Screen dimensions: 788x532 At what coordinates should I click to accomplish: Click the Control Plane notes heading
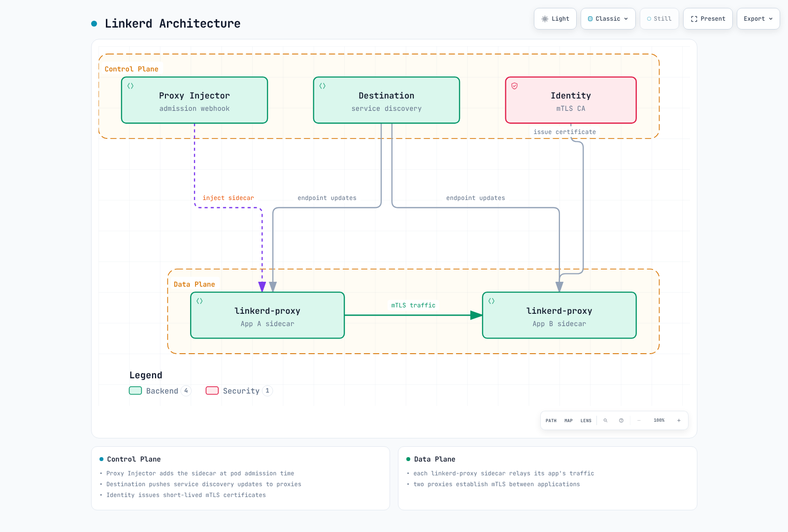pos(134,459)
